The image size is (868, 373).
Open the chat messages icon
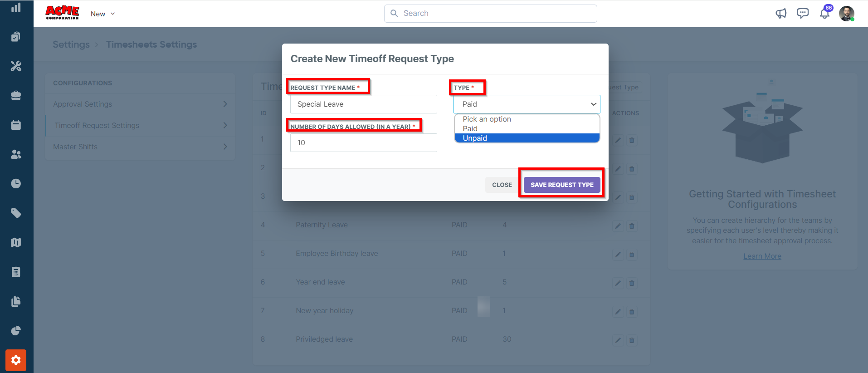[803, 14]
